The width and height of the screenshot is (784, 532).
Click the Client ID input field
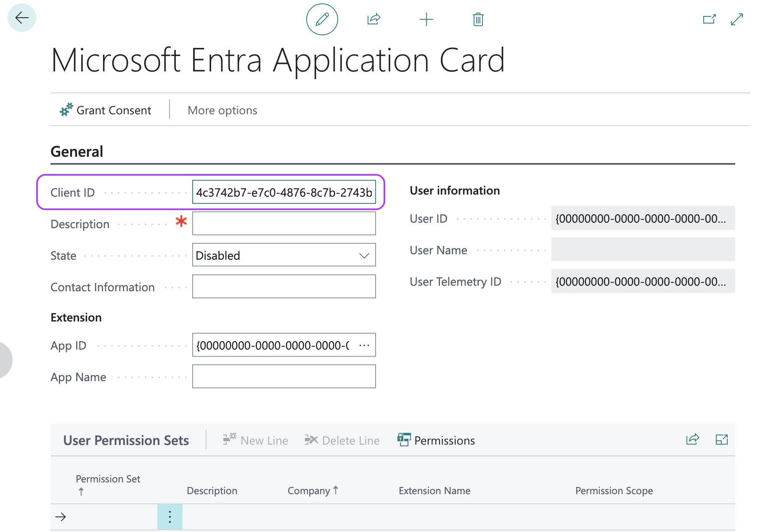pyautogui.click(x=284, y=192)
